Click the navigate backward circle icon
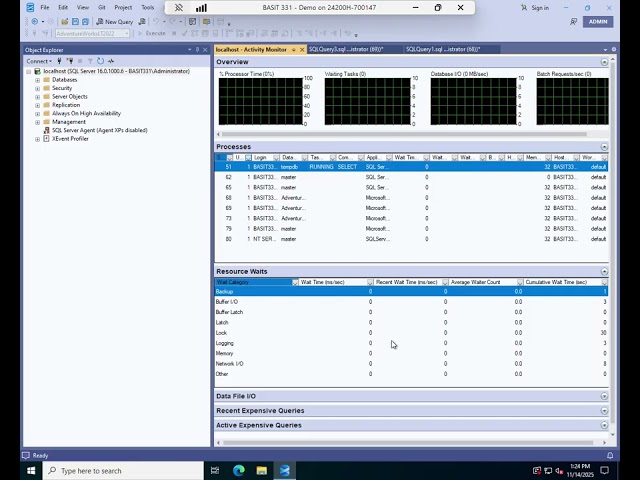The image size is (640, 480). 35,22
